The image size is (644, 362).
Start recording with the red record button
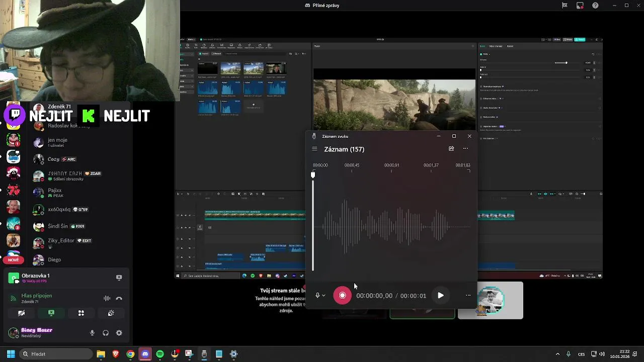pos(342,296)
